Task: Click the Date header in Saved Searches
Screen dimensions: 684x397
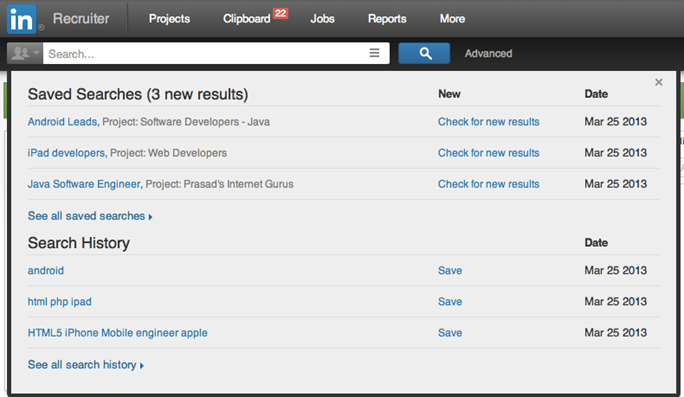Action: point(596,94)
